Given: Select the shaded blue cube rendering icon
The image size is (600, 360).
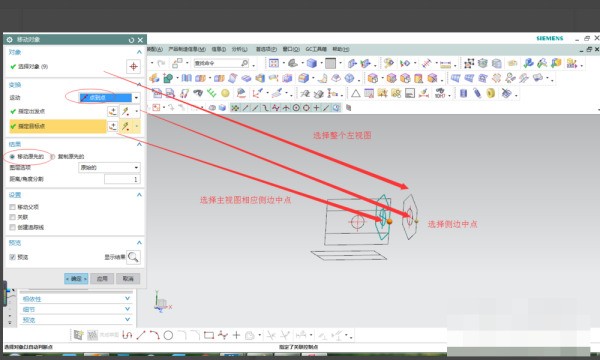Looking at the screenshot, I should [x=312, y=63].
